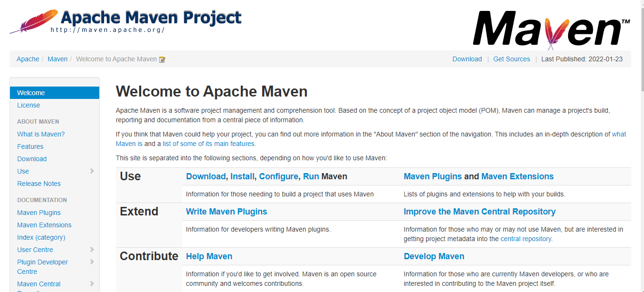Open Index (category) in sidebar

41,237
